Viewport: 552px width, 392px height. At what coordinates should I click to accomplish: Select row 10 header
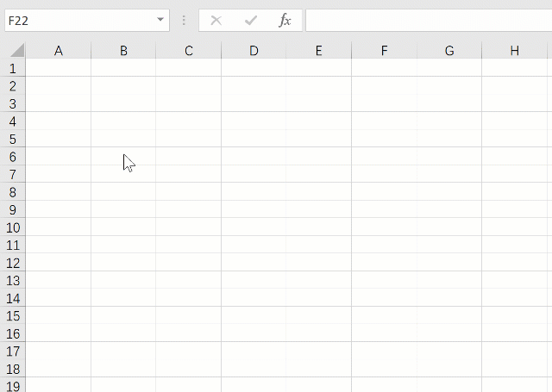click(x=13, y=227)
